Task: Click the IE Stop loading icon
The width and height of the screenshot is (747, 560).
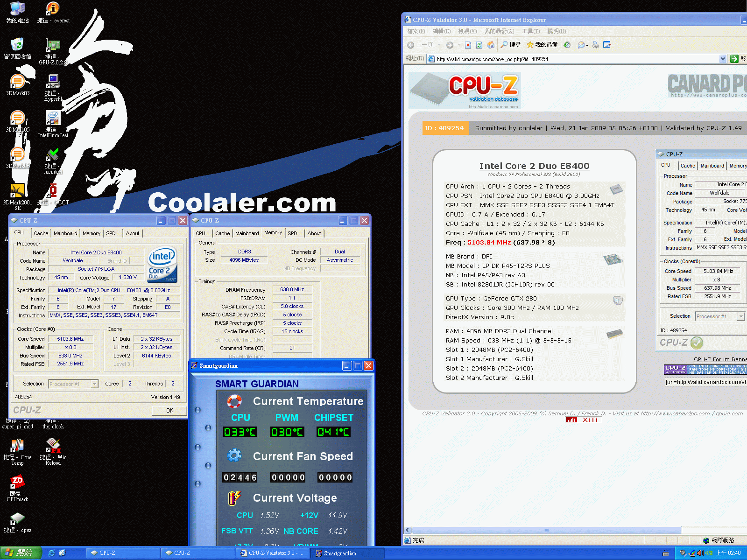Action: [x=468, y=45]
